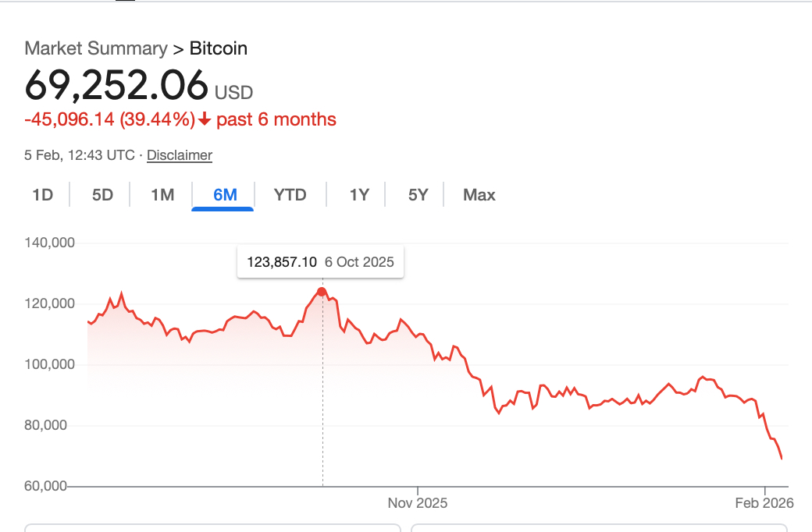Image resolution: width=812 pixels, height=532 pixels.
Task: Click the Feb 2026 axis label
Action: 764,503
